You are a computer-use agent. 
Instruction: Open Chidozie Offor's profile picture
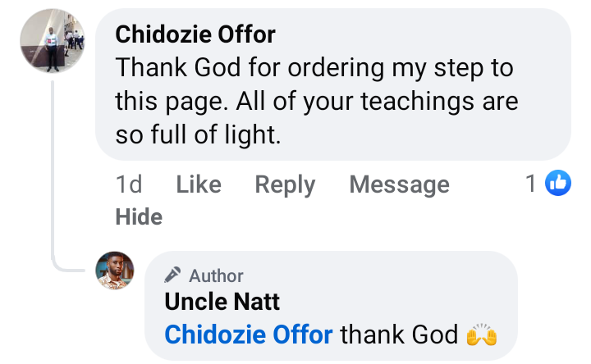pos(53,41)
